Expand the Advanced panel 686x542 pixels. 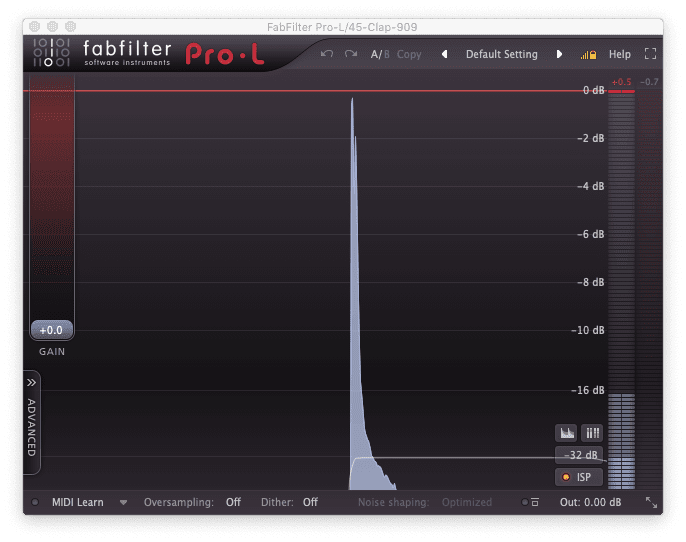[x=32, y=423]
